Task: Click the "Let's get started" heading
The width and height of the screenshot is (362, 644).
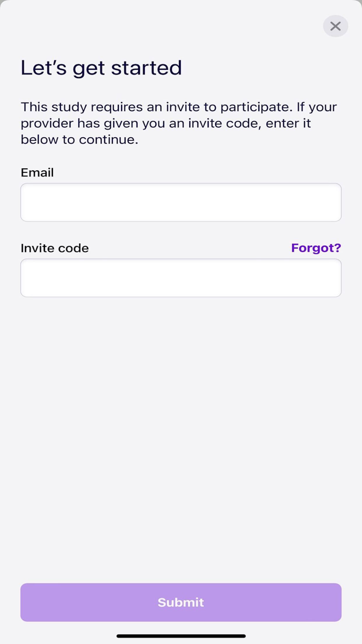Action: pyautogui.click(x=101, y=68)
